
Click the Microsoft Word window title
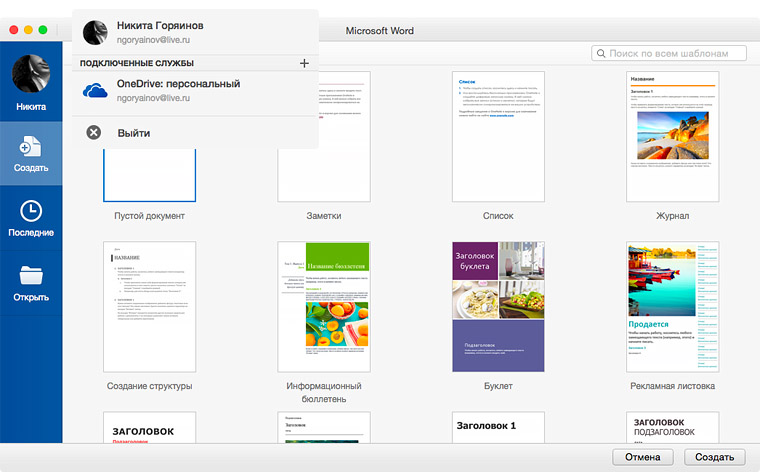(380, 31)
